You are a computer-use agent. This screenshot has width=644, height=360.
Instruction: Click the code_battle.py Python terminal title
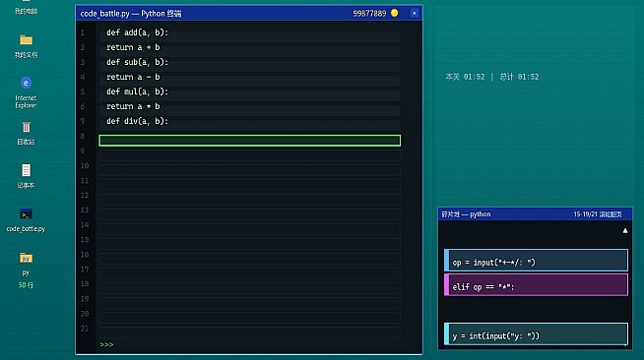click(x=131, y=14)
